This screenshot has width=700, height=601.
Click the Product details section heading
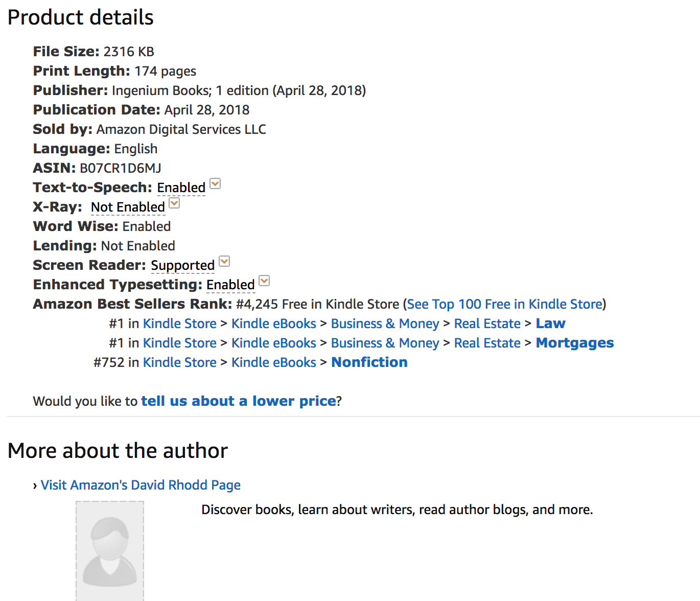coord(80,17)
